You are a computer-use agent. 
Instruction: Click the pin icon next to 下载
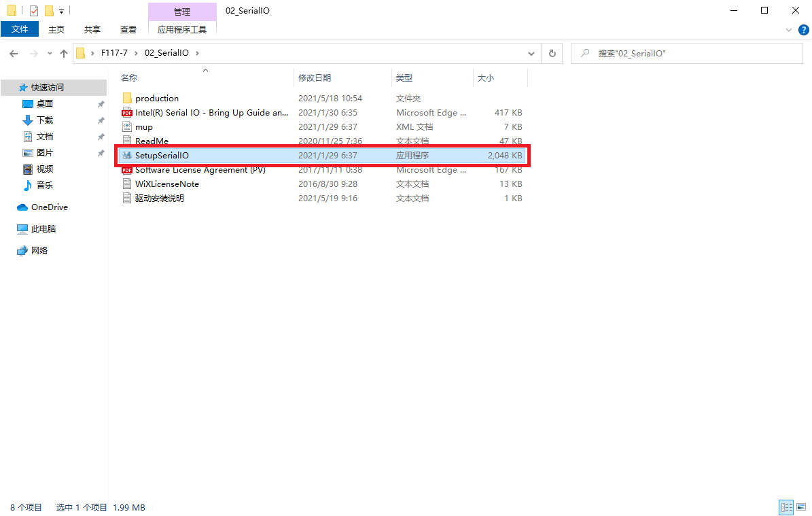click(x=101, y=120)
